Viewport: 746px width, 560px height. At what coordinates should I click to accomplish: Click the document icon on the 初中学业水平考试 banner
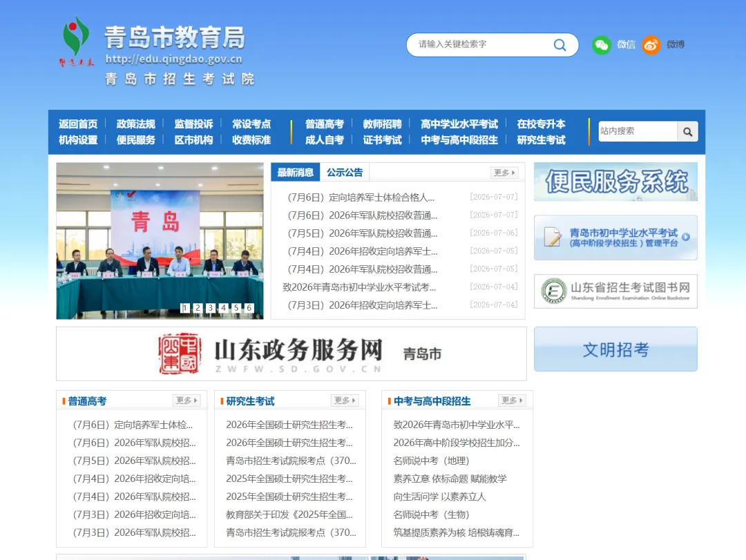point(553,237)
